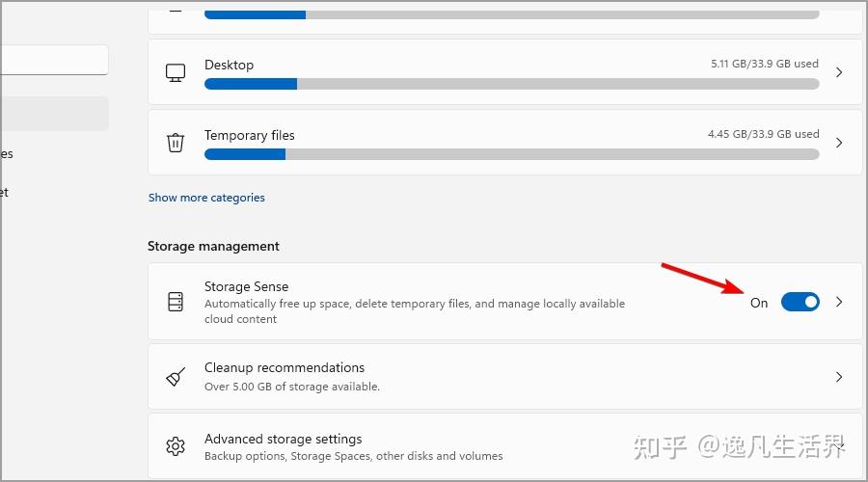
Task: Click the settings search box
Action: pos(54,60)
